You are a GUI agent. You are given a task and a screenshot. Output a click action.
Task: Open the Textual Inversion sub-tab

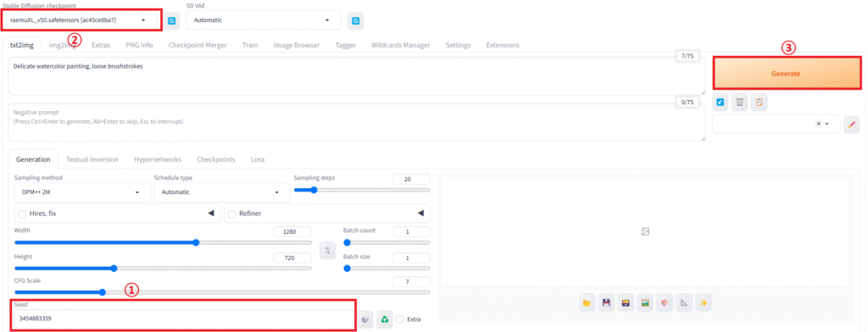pos(92,159)
